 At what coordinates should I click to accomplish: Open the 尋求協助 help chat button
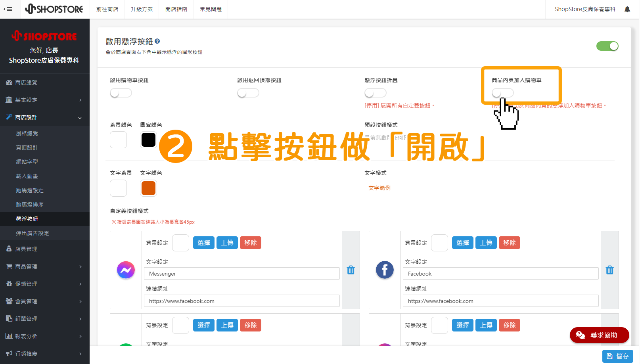(599, 335)
